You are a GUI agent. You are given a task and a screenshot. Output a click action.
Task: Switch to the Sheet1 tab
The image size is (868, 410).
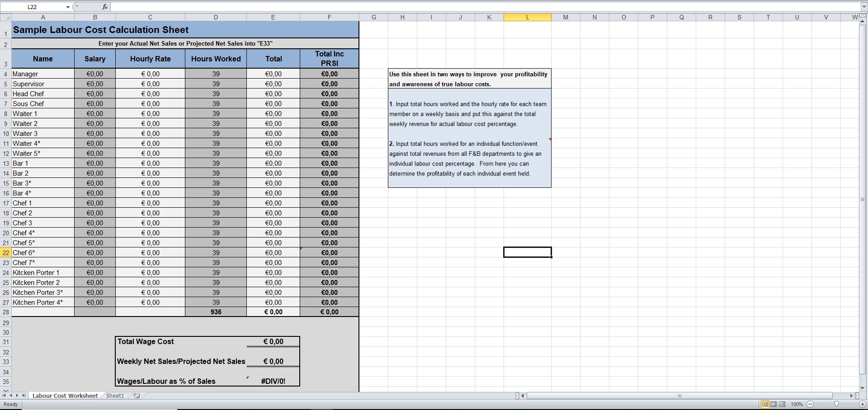[x=115, y=396]
